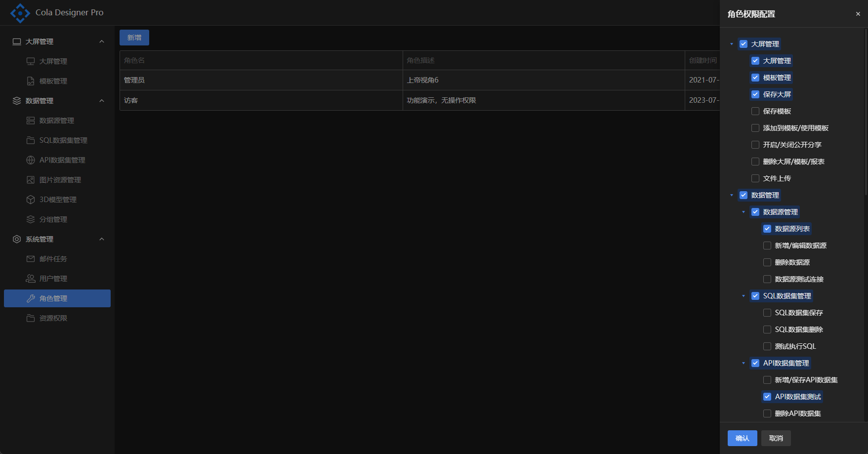Click the 数据源管理 sidebar icon
The width and height of the screenshot is (868, 454).
(31, 121)
